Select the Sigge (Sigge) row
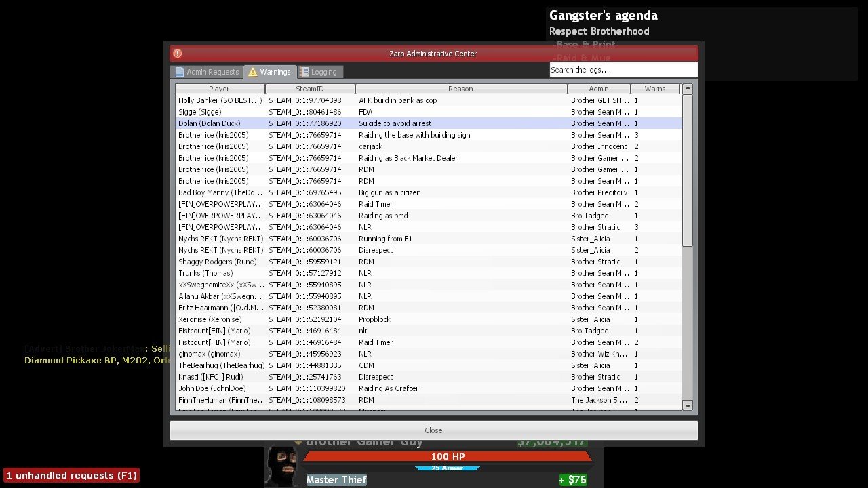Screen dimensions: 868x488 click(428, 112)
